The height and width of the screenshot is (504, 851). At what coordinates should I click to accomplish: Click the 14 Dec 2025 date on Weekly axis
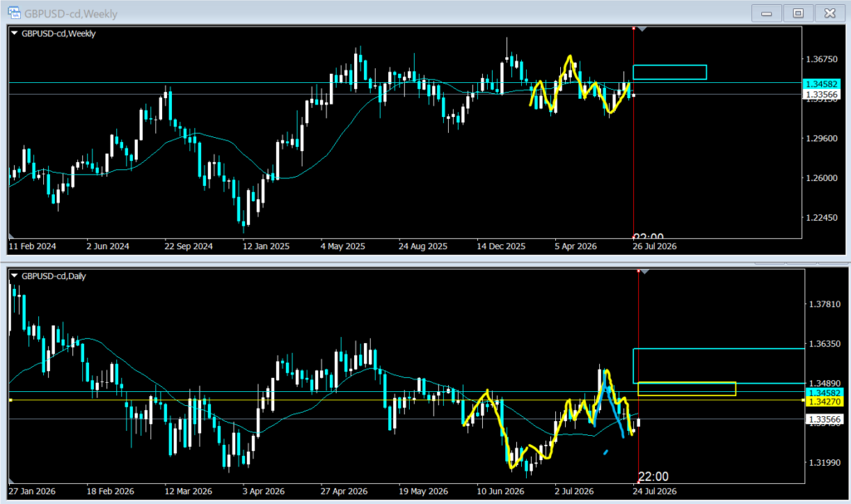(x=501, y=247)
